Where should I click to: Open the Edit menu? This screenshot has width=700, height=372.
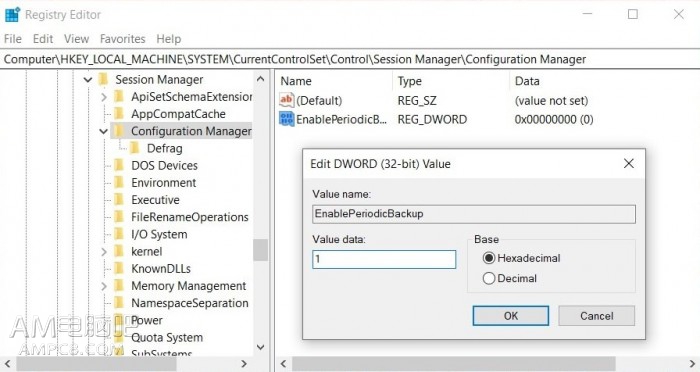click(x=43, y=39)
